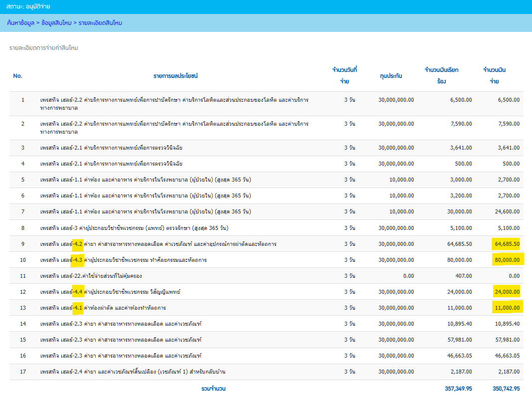The width and height of the screenshot is (532, 395).
Task: Click the จำนวนเงินจ่าย column header
Action: (494, 75)
